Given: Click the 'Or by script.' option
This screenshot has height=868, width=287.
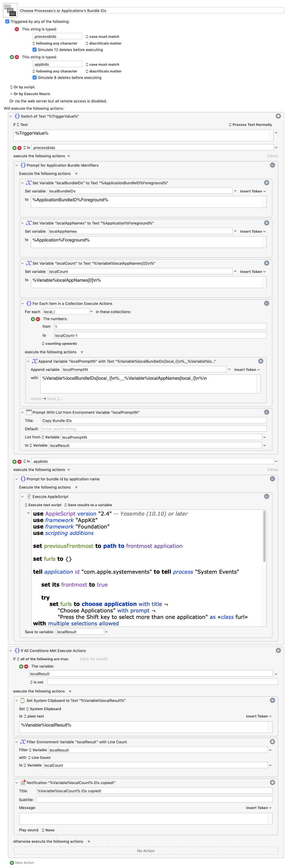Looking at the screenshot, I should tap(23, 87).
